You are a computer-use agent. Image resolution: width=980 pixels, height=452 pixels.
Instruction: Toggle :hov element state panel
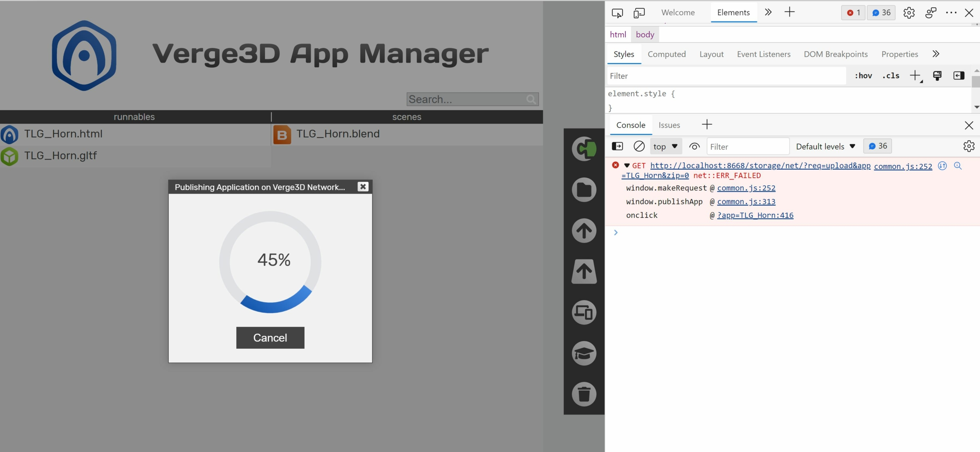point(863,76)
